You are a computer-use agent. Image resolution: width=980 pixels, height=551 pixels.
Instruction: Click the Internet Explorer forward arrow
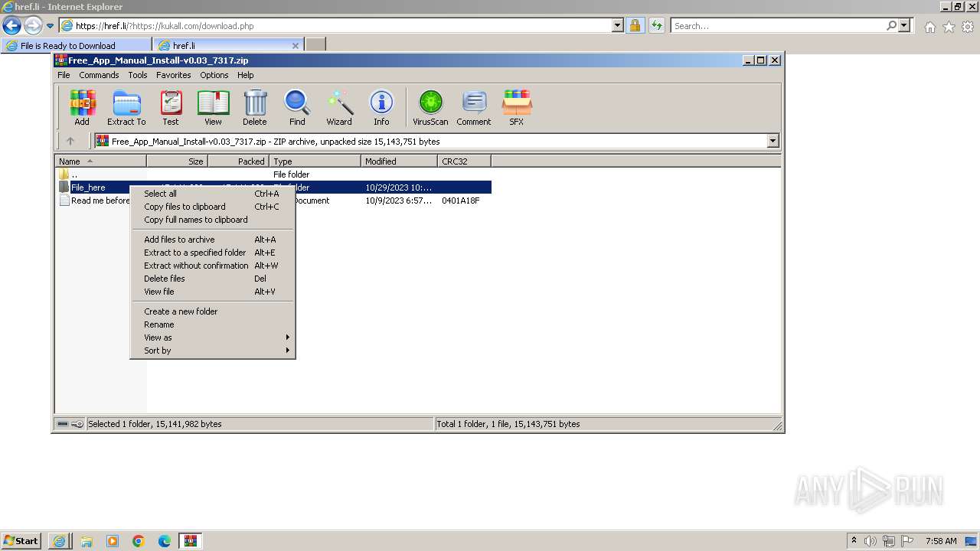click(x=33, y=26)
